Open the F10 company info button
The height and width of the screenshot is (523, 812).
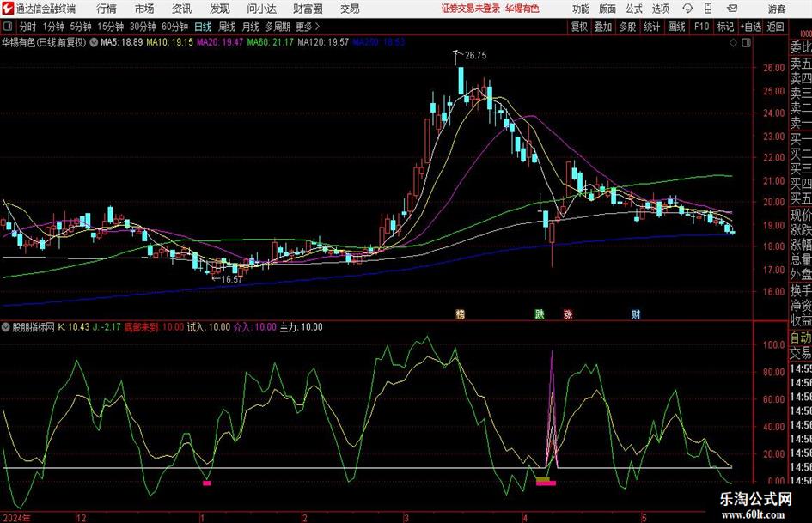(702, 27)
